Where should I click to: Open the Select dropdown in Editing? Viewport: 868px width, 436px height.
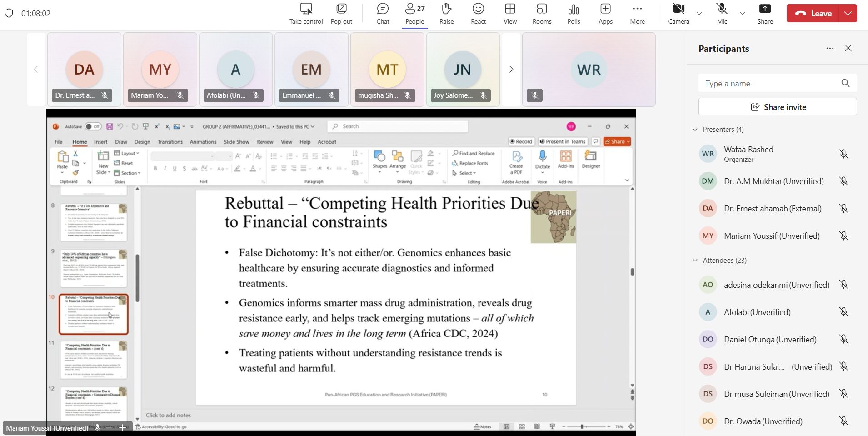click(464, 173)
